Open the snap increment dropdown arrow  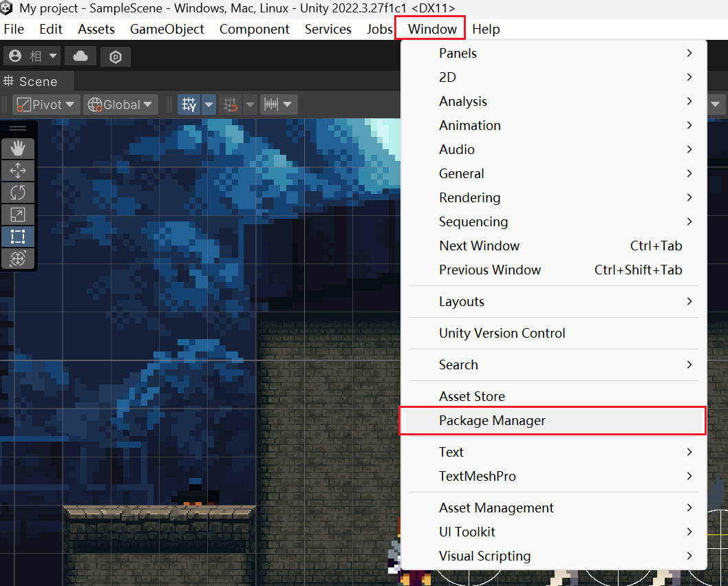point(250,105)
